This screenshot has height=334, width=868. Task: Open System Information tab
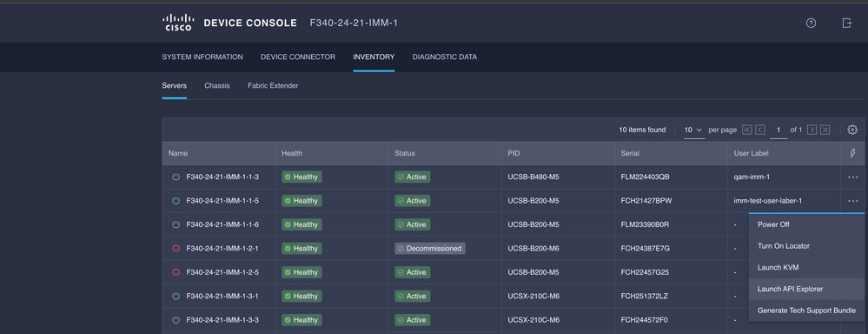pyautogui.click(x=202, y=57)
